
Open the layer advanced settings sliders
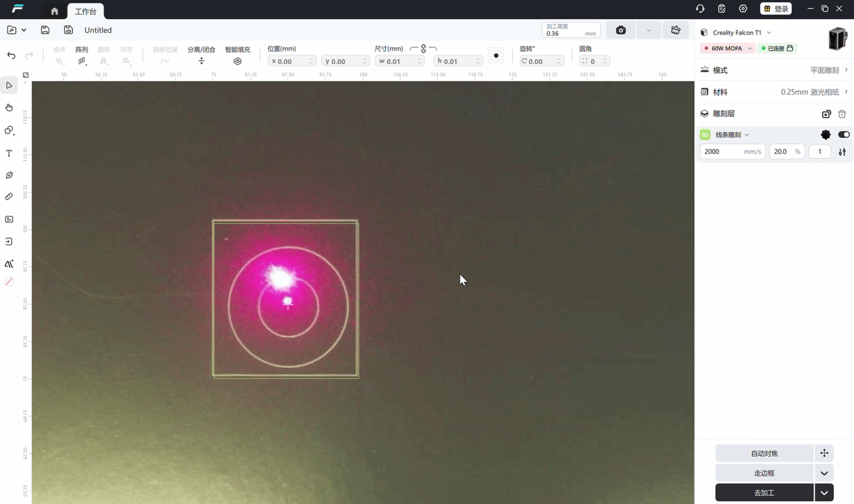pyautogui.click(x=842, y=151)
